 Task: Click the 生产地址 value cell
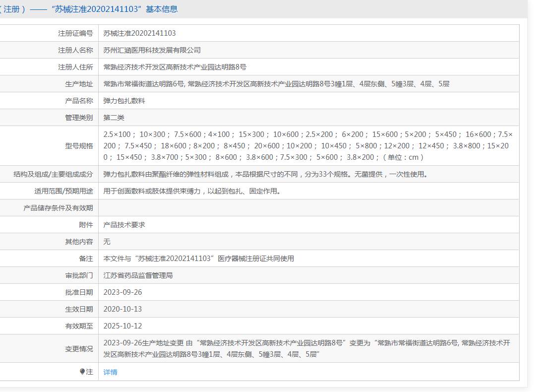tap(276, 84)
